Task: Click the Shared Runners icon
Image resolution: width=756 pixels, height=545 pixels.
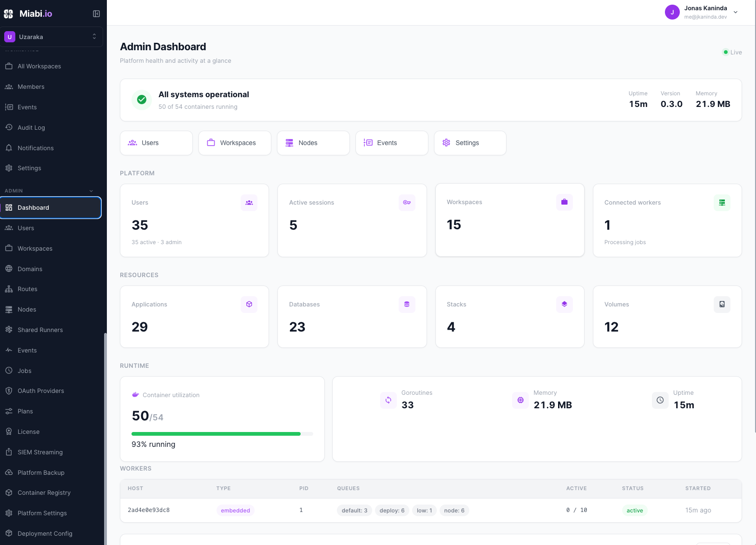Action: pos(9,330)
